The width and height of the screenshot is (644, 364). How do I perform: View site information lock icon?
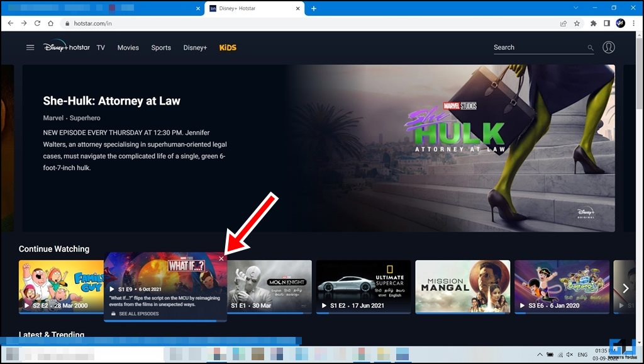point(67,23)
